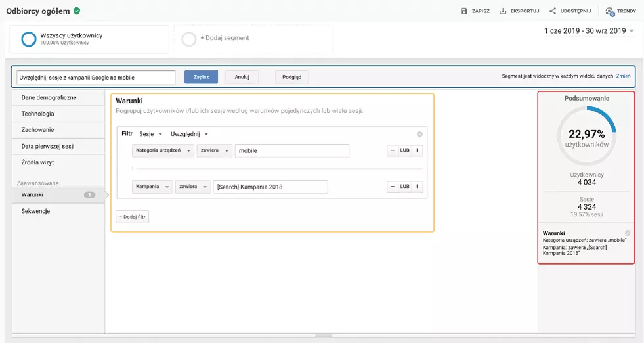Remove the filter using its X icon
Screen dimensions: 644x343
coord(419,134)
